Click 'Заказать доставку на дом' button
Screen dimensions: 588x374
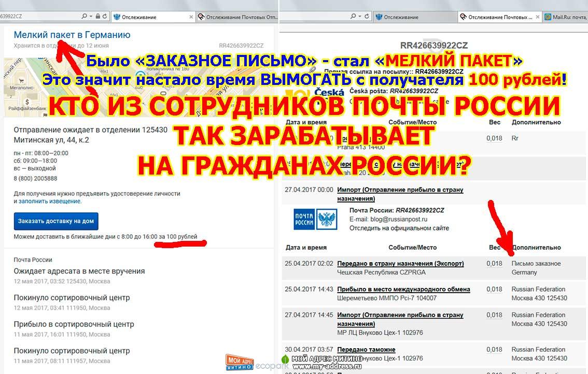(56, 221)
